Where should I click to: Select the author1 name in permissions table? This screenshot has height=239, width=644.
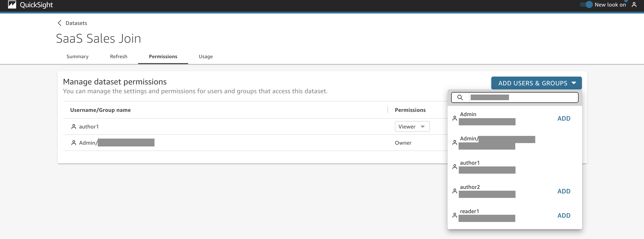89,127
